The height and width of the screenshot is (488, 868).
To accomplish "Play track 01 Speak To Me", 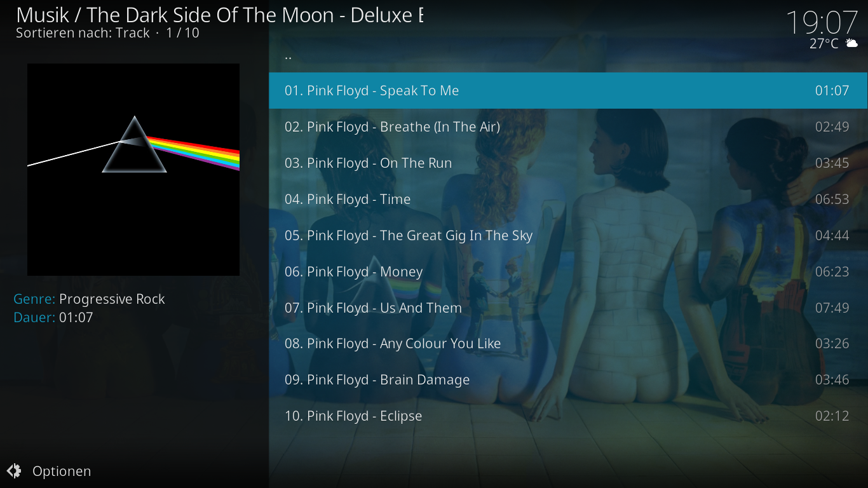I will 568,90.
